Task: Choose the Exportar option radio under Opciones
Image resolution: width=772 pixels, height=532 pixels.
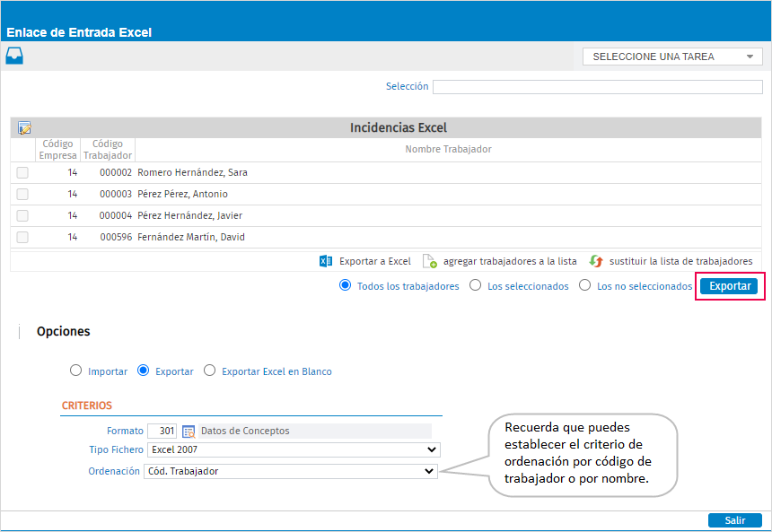Action: click(x=144, y=371)
